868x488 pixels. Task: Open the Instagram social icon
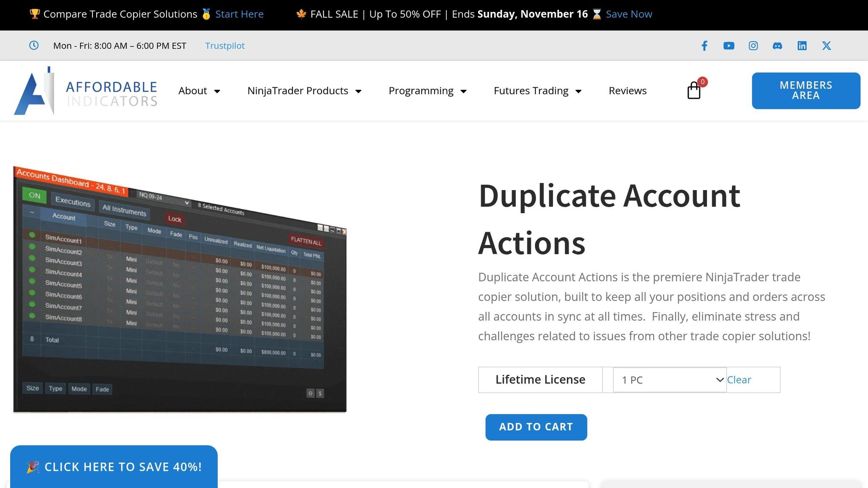coord(753,46)
